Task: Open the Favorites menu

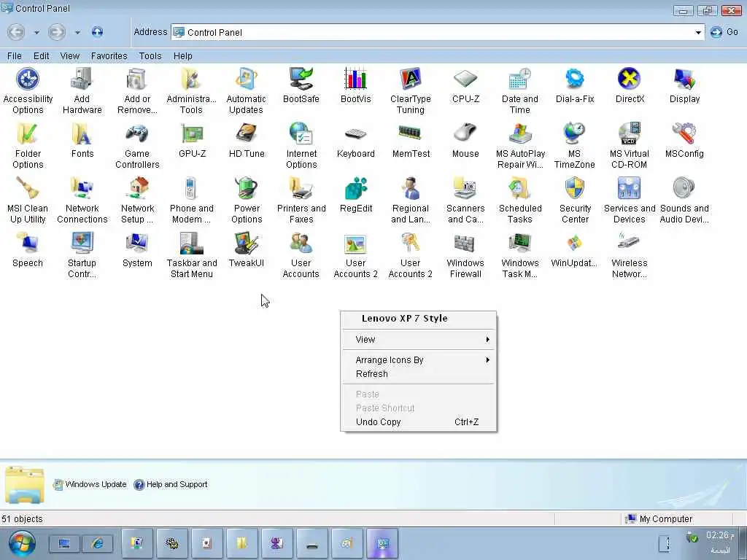Action: pos(109,56)
